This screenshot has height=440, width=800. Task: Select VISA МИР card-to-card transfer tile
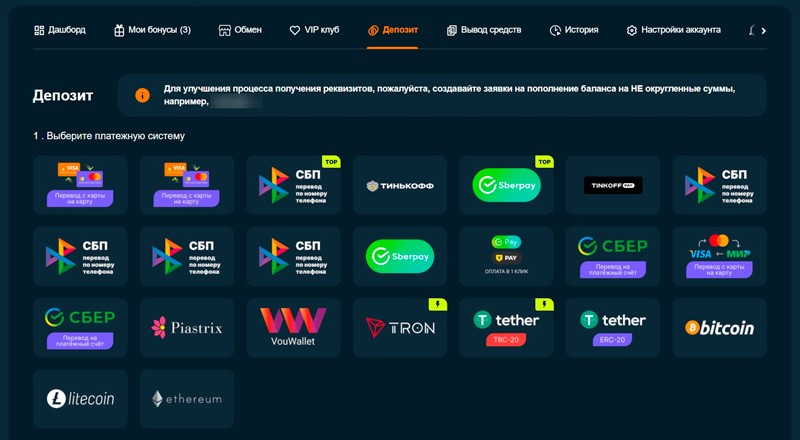[x=719, y=256]
